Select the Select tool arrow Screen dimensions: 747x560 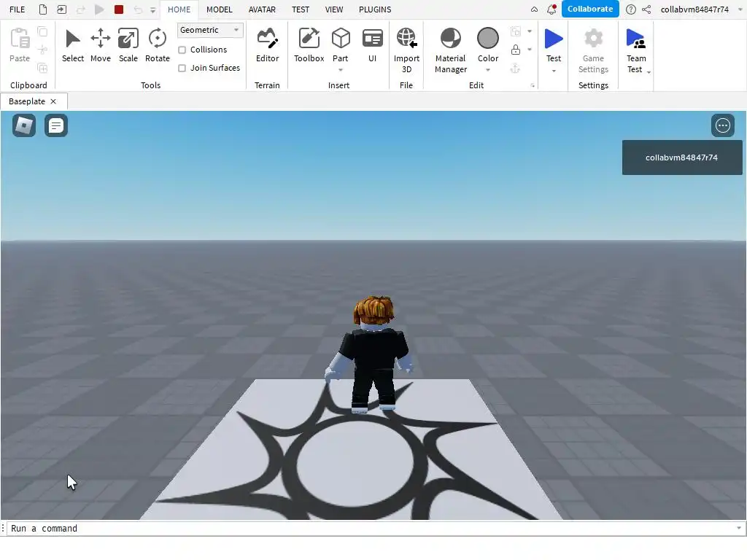click(x=72, y=45)
